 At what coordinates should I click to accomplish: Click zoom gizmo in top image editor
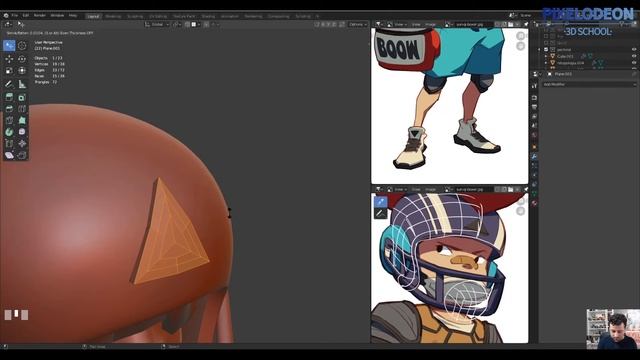[x=520, y=36]
